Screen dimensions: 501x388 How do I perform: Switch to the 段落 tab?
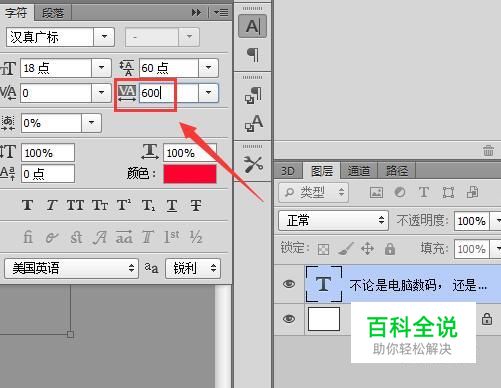(x=53, y=13)
